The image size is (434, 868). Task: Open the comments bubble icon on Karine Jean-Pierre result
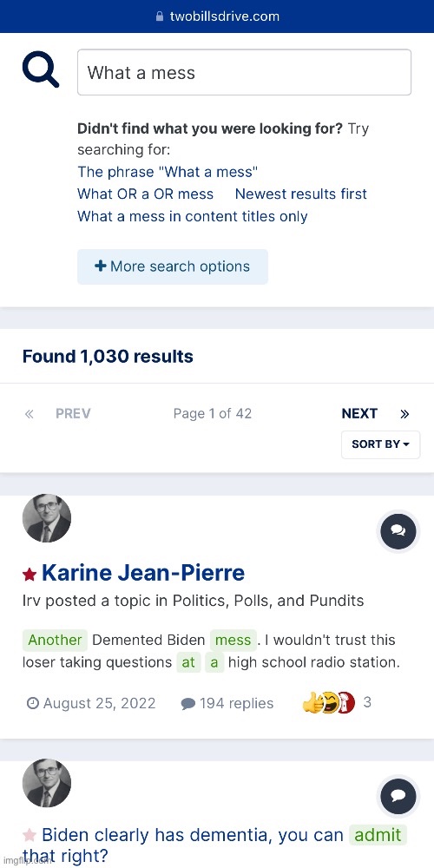point(398,531)
